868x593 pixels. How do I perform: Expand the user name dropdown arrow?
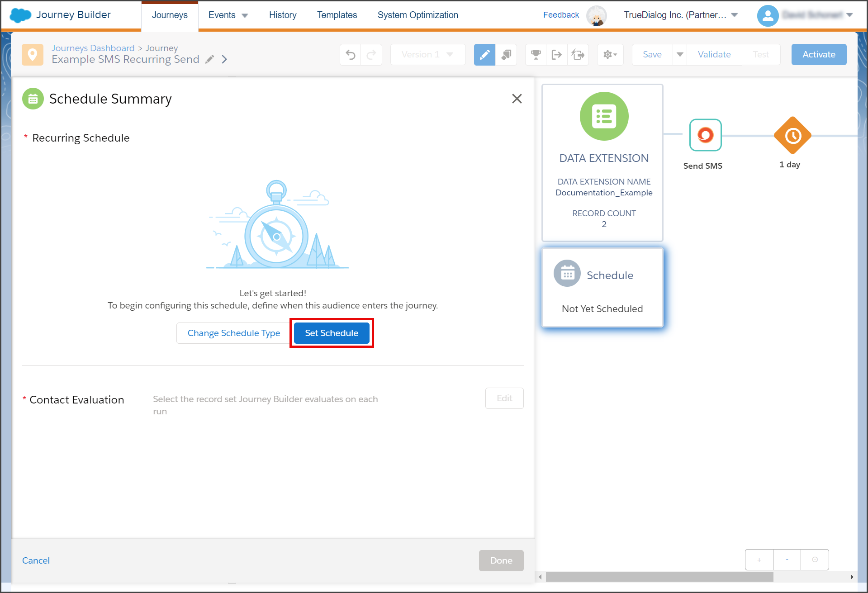click(x=849, y=15)
